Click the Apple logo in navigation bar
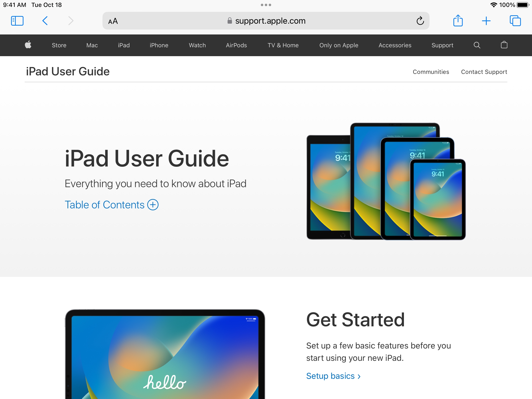532x399 pixels. click(x=28, y=45)
